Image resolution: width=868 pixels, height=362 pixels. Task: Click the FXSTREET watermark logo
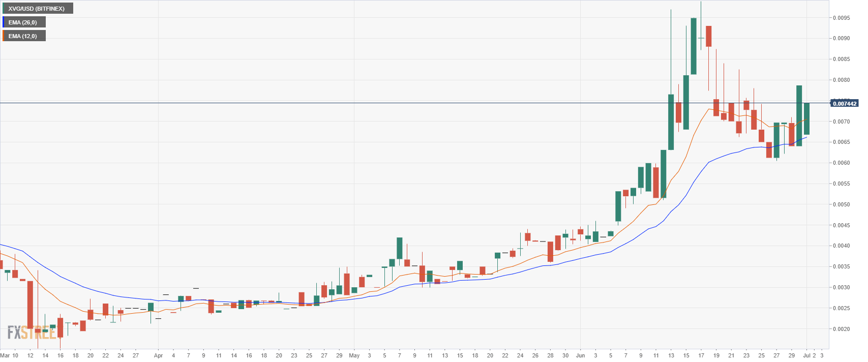[32, 333]
